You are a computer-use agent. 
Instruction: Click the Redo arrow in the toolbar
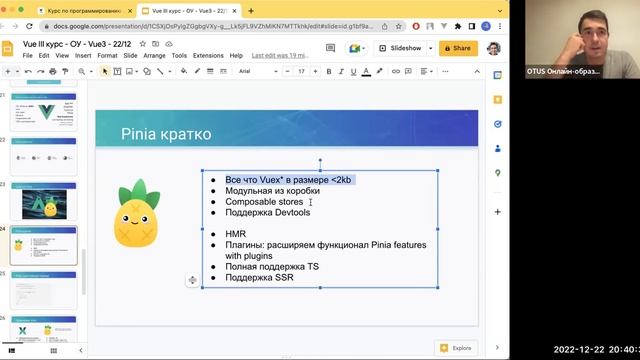point(40,71)
